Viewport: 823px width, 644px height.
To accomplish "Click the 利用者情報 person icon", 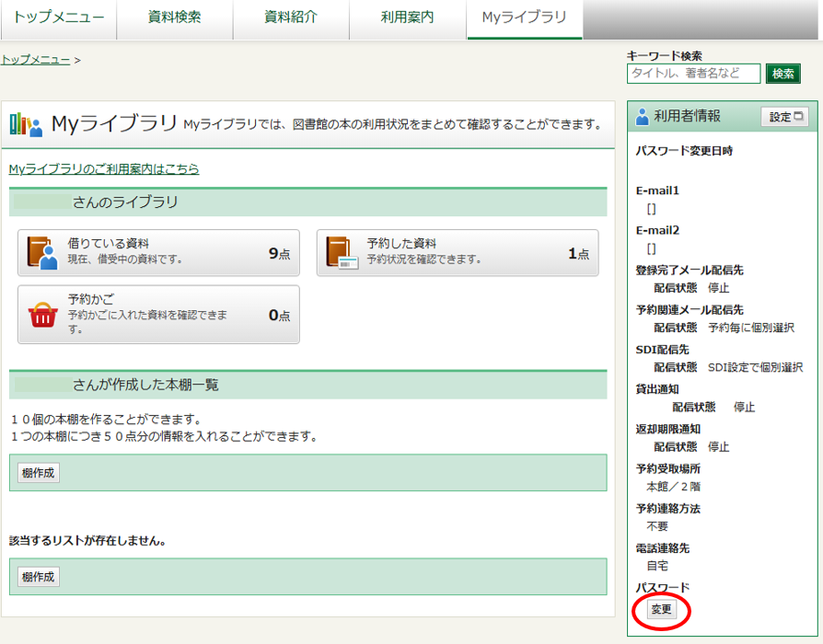I will (x=643, y=117).
